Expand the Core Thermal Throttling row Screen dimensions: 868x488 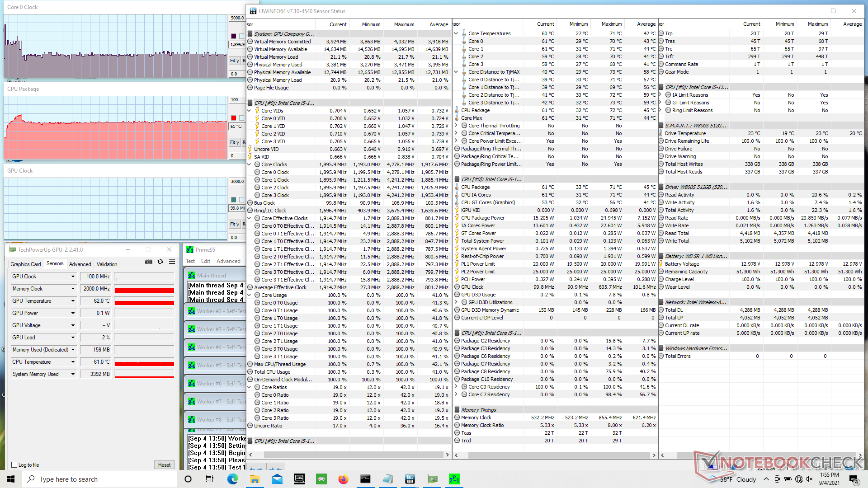pyautogui.click(x=456, y=126)
